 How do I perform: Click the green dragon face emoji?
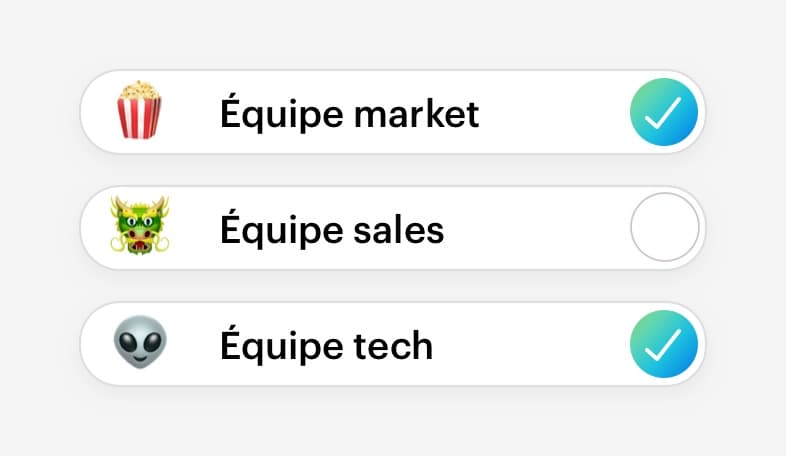pos(140,225)
